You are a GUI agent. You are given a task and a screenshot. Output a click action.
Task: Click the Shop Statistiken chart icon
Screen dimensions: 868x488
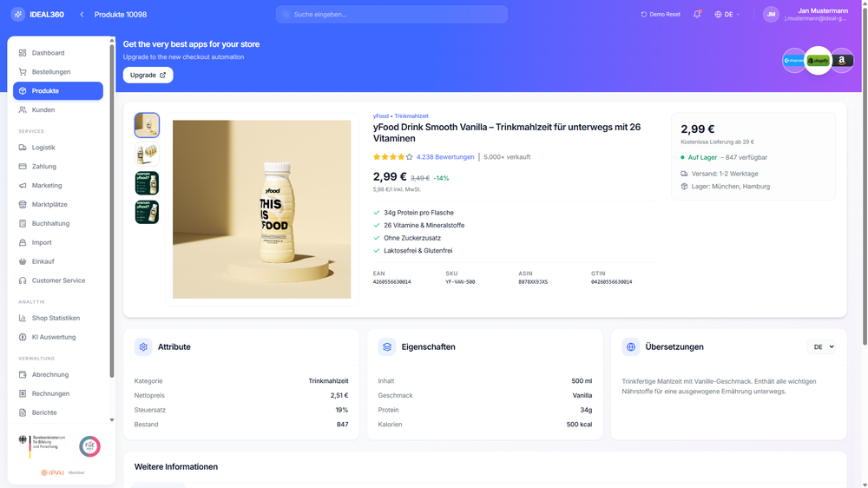[23, 318]
